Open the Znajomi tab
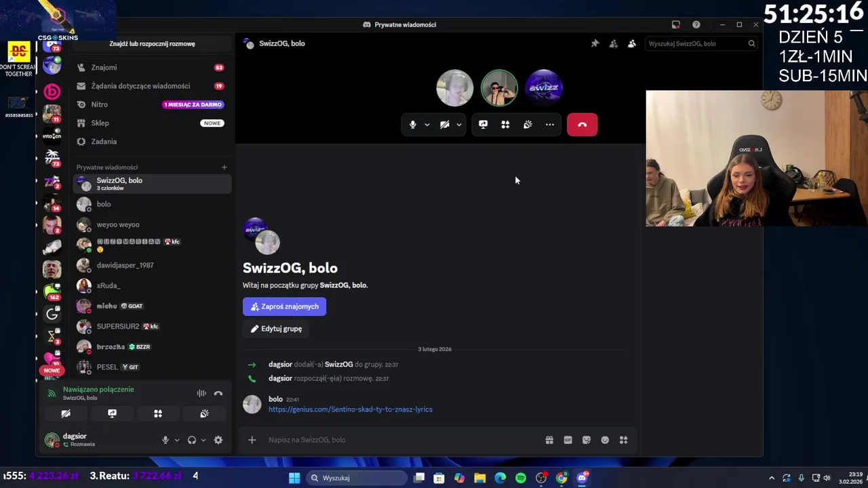This screenshot has width=868, height=488. coord(151,67)
